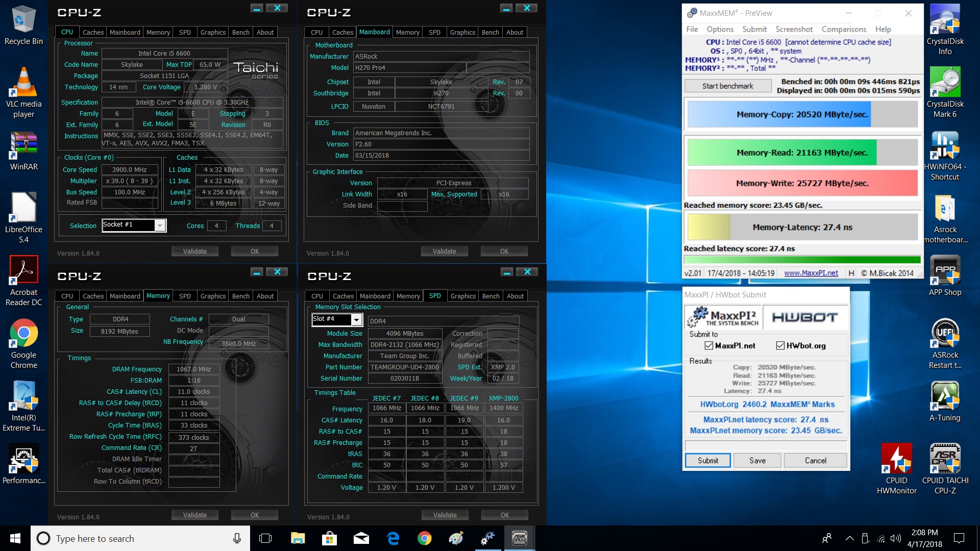980x551 pixels.
Task: Click volume icon in system tray
Action: coord(895,538)
